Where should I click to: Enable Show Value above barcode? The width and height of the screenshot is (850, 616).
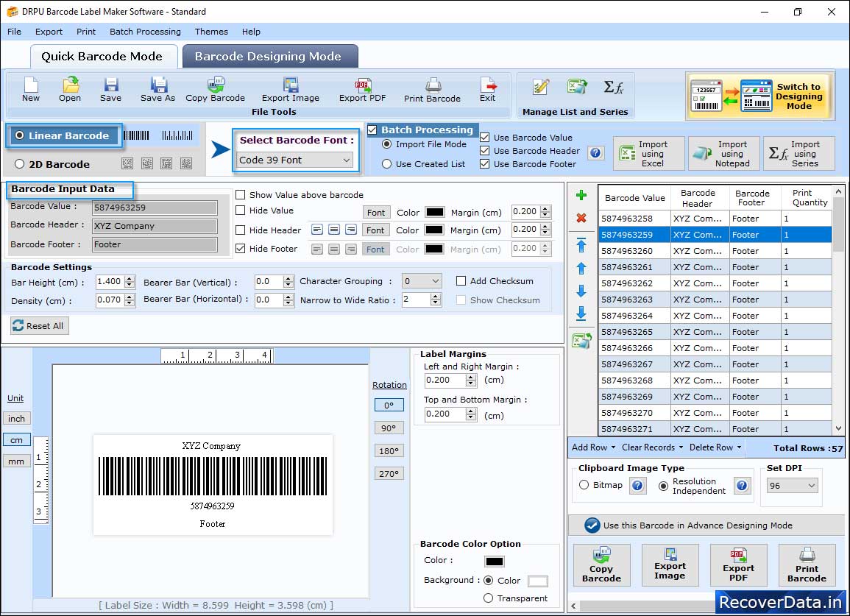tap(240, 195)
